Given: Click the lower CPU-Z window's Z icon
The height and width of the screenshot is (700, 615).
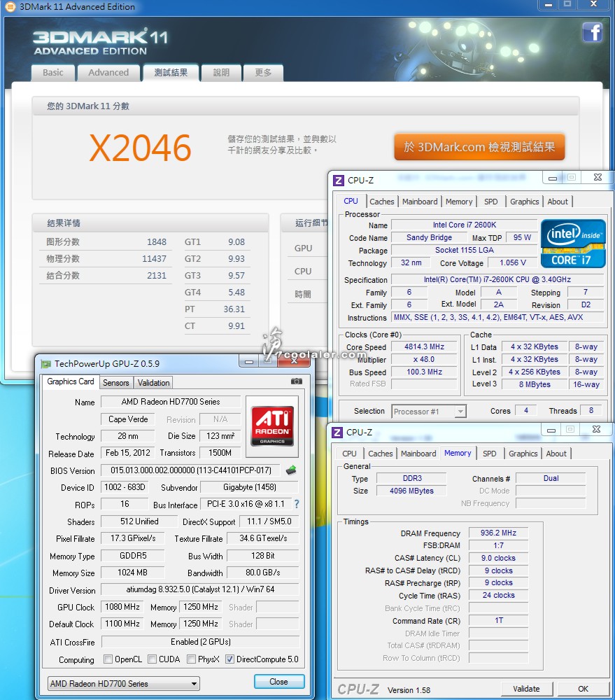Looking at the screenshot, I should pos(337,432).
